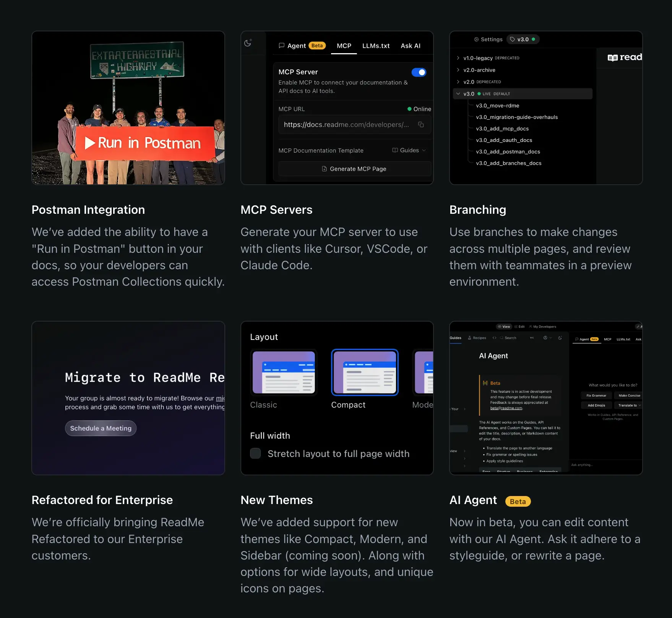Select the Guides tab in the AI Agent preview
Viewport: 672px width, 618px height.
[455, 338]
